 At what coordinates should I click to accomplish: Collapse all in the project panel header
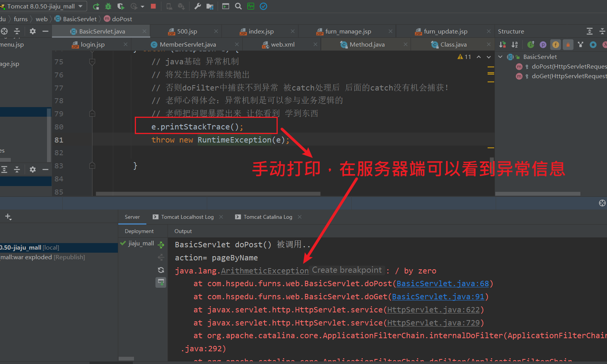pyautogui.click(x=17, y=31)
